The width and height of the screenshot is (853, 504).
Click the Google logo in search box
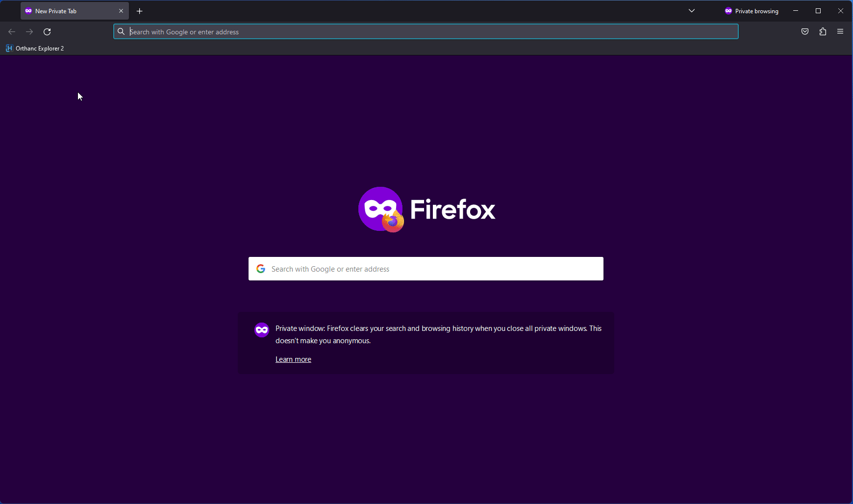tap(261, 269)
